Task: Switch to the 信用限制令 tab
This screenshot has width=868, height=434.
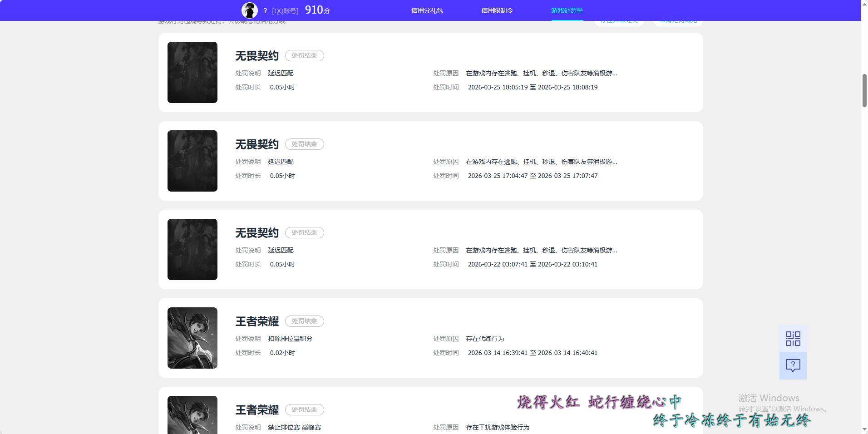Action: tap(497, 10)
